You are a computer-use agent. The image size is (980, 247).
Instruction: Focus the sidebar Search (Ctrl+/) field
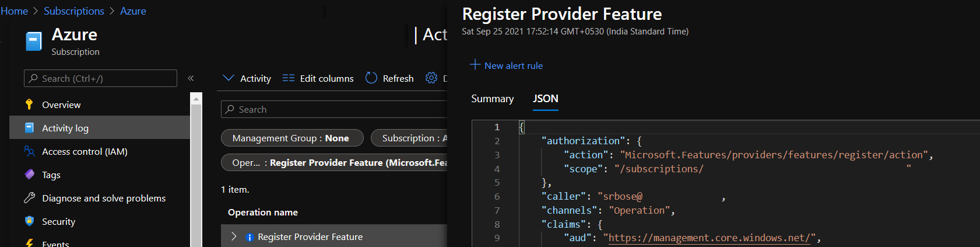(x=100, y=78)
